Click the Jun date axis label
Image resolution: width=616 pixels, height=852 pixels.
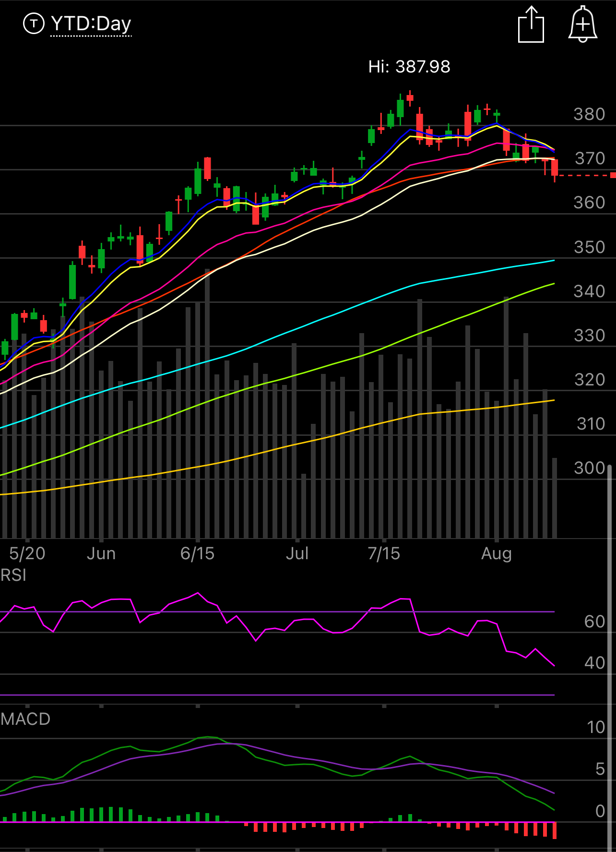[x=101, y=553]
